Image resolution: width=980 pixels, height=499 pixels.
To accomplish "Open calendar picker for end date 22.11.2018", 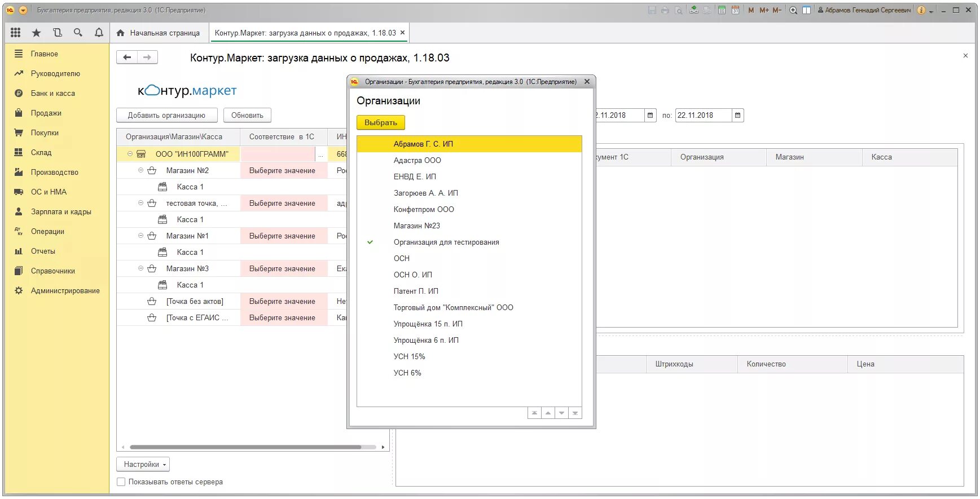I will point(737,115).
